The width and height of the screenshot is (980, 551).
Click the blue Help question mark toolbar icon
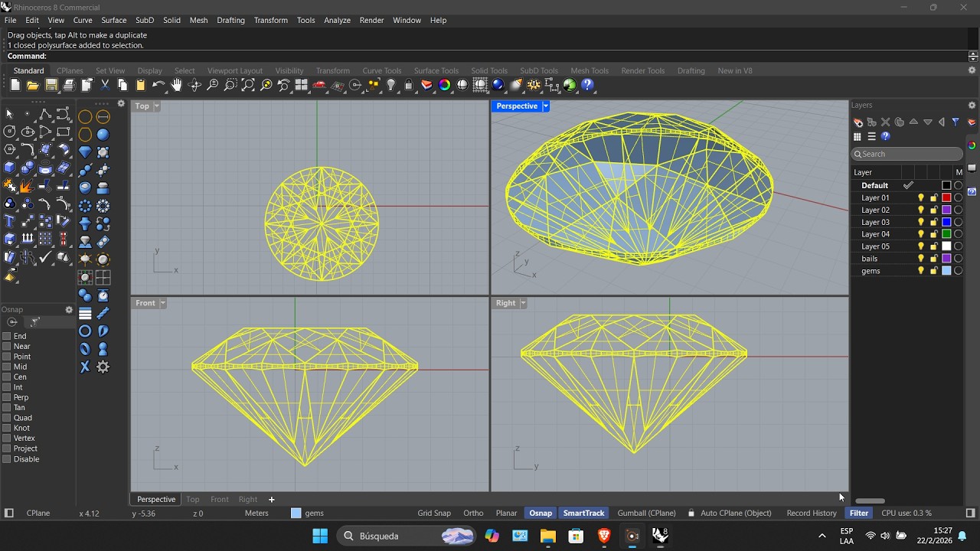(x=588, y=85)
